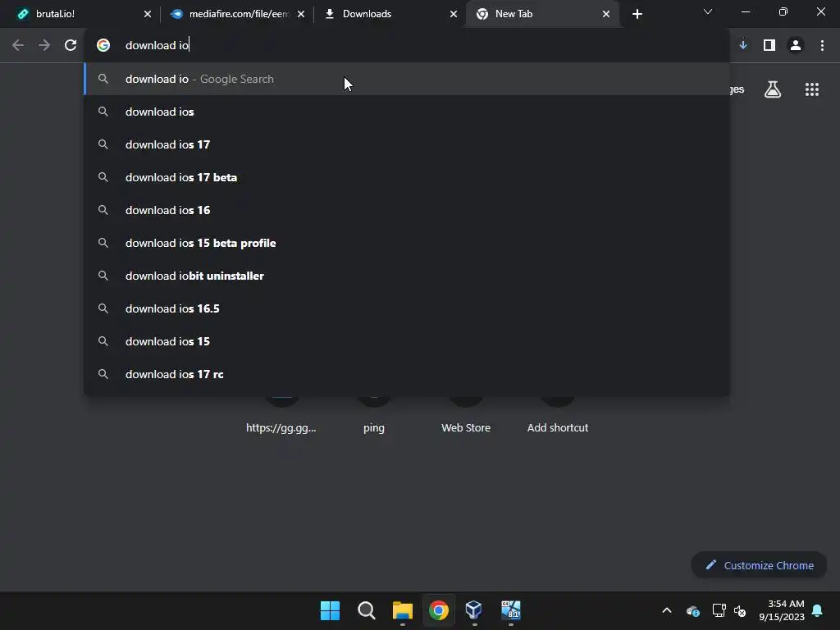Show hidden system tray icons
The height and width of the screenshot is (630, 840).
point(667,610)
